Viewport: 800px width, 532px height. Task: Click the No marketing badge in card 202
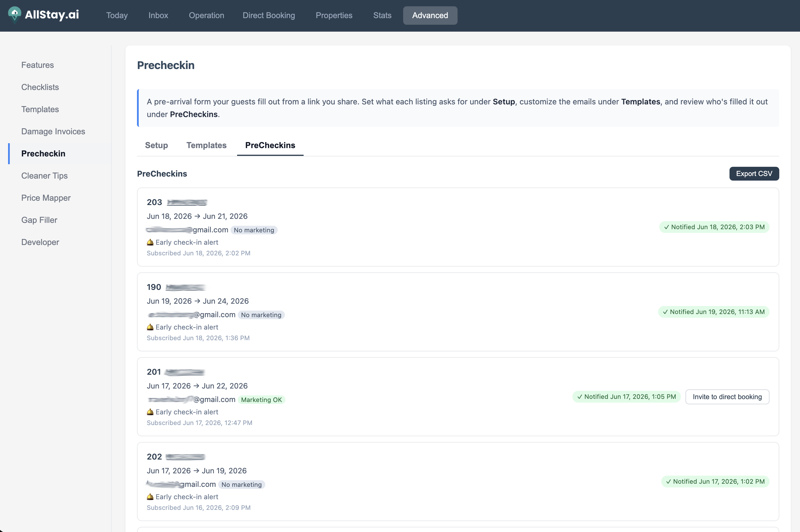[x=241, y=485]
